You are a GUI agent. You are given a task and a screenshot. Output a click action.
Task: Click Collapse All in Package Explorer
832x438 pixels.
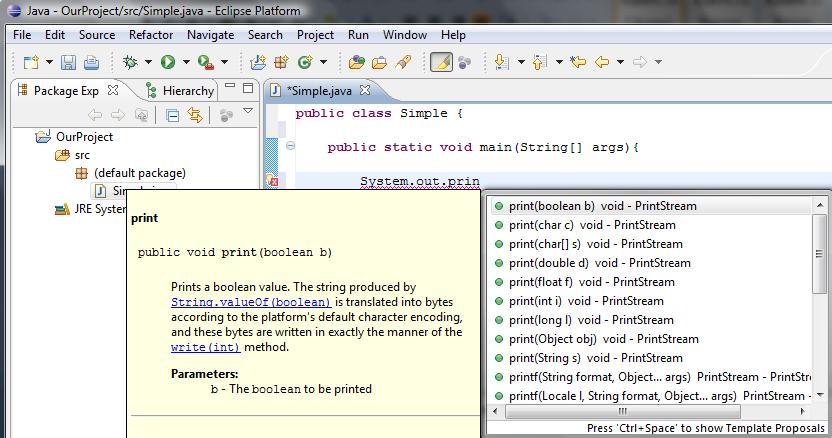pyautogui.click(x=172, y=115)
